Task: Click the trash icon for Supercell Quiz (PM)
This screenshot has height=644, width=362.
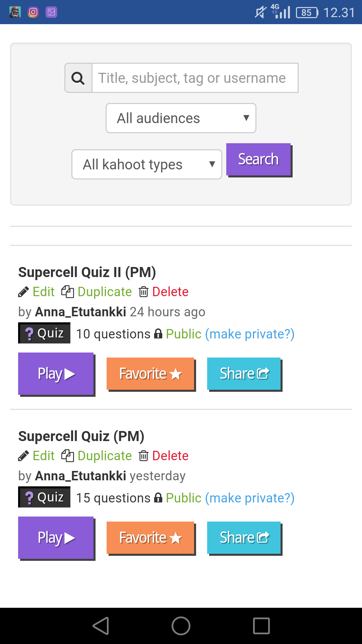Action: [143, 456]
